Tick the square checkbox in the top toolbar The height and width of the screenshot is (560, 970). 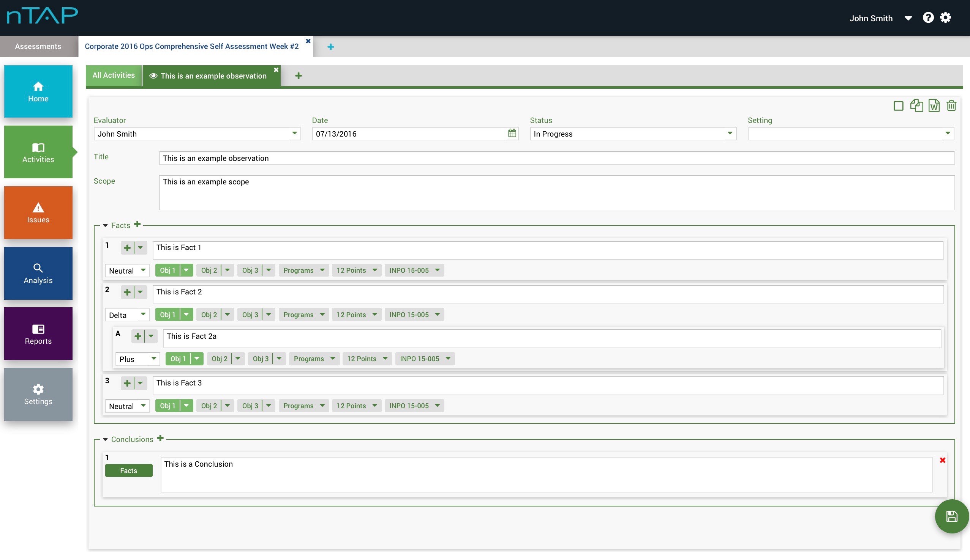[898, 106]
